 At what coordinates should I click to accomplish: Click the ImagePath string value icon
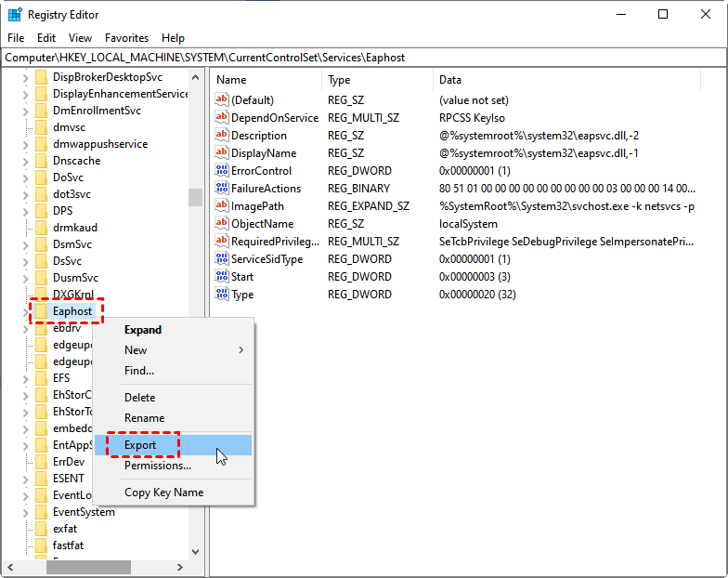221,206
